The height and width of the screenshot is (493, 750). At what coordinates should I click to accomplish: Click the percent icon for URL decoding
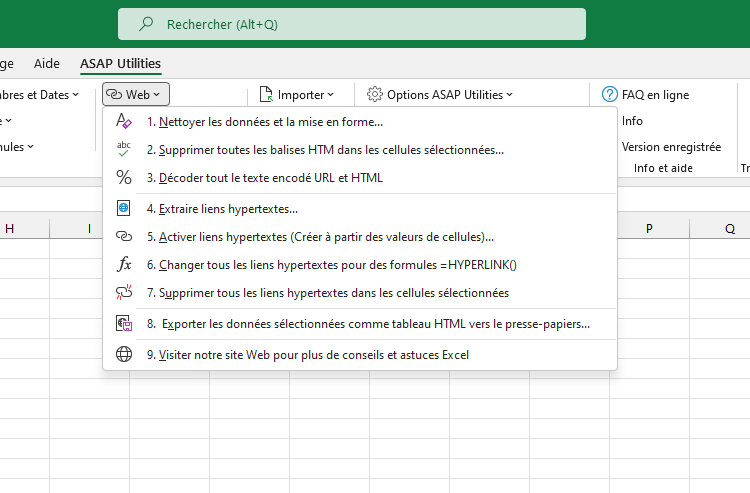pos(124,177)
